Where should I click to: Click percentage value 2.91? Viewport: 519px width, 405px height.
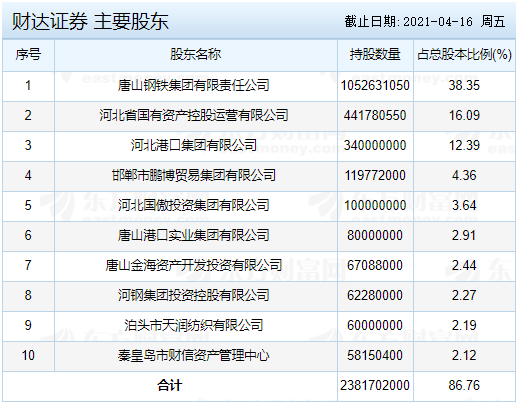click(x=464, y=235)
